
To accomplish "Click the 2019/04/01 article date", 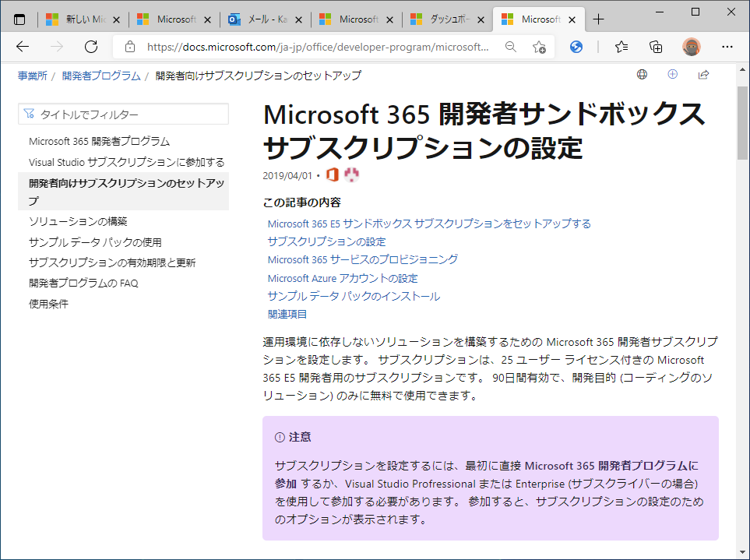I will tap(287, 175).
